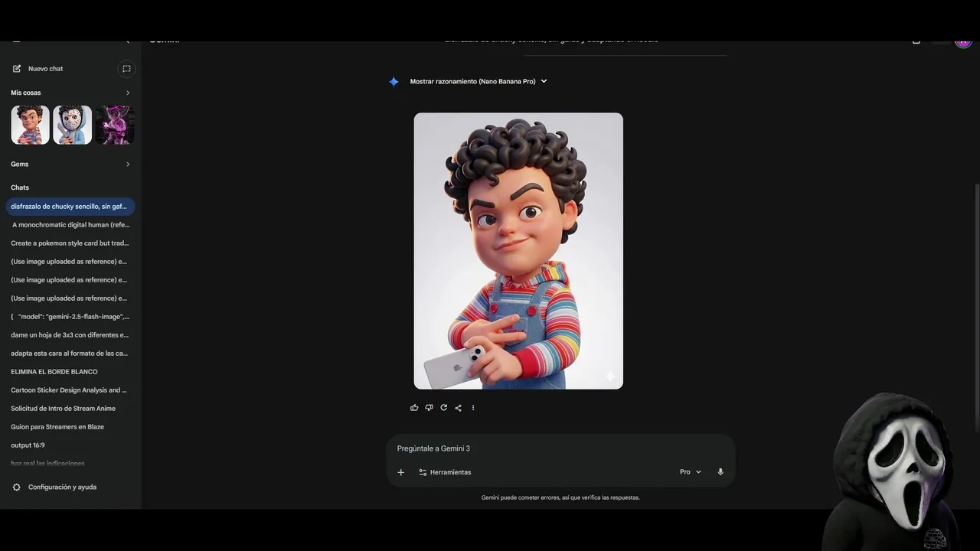The height and width of the screenshot is (551, 980).
Task: Regenerate the response with redo icon
Action: click(443, 408)
